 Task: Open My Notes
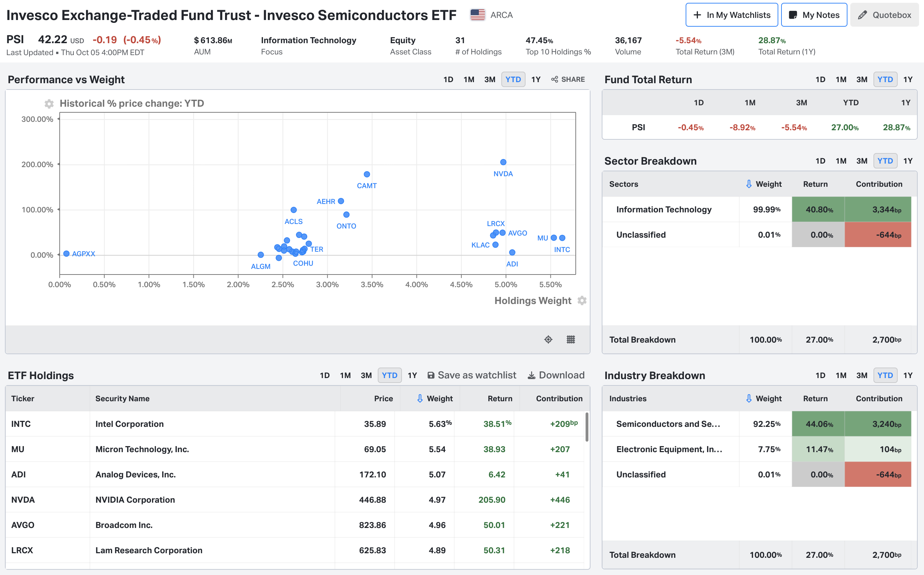814,15
